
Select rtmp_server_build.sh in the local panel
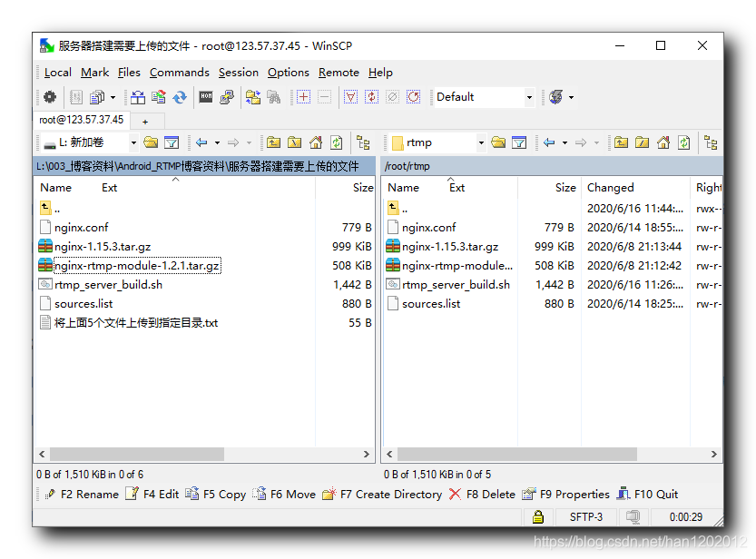[109, 285]
